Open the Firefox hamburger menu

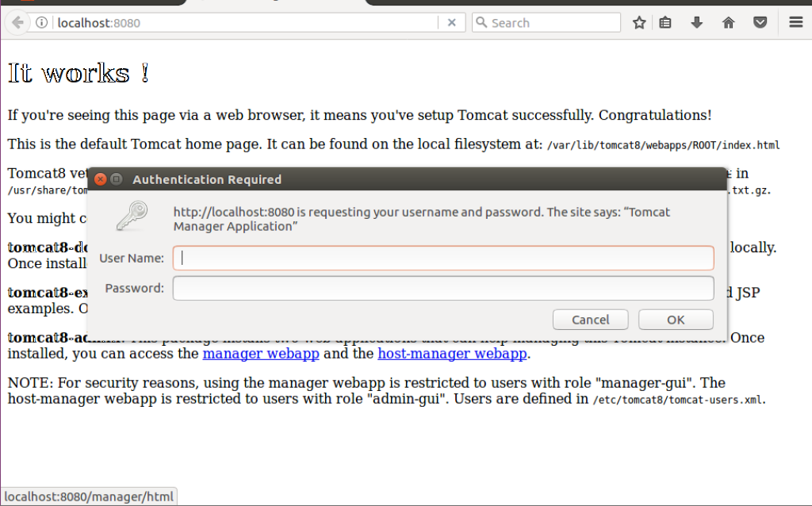coord(795,23)
